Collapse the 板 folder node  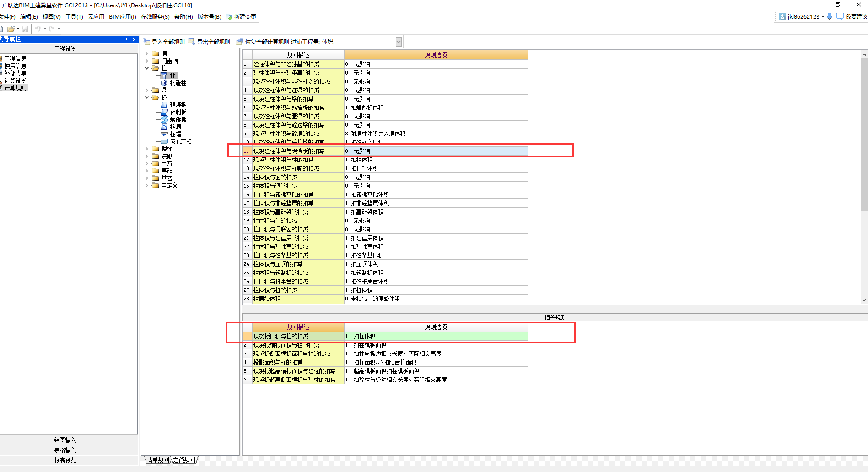147,97
